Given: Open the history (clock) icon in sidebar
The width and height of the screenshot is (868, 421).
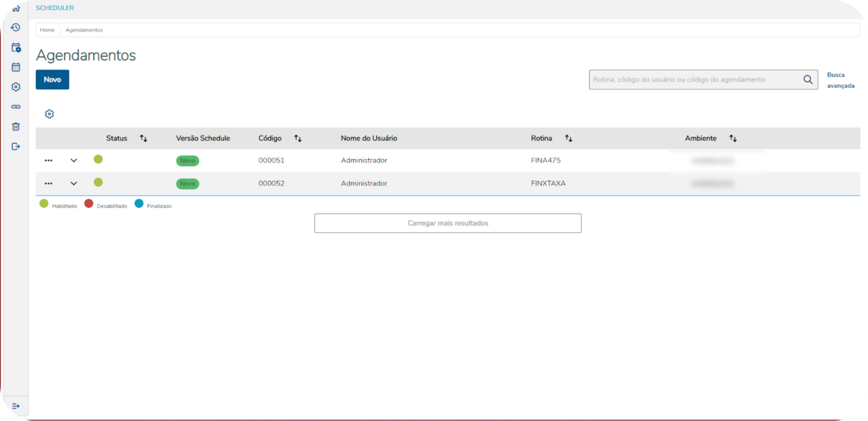Looking at the screenshot, I should (x=16, y=27).
